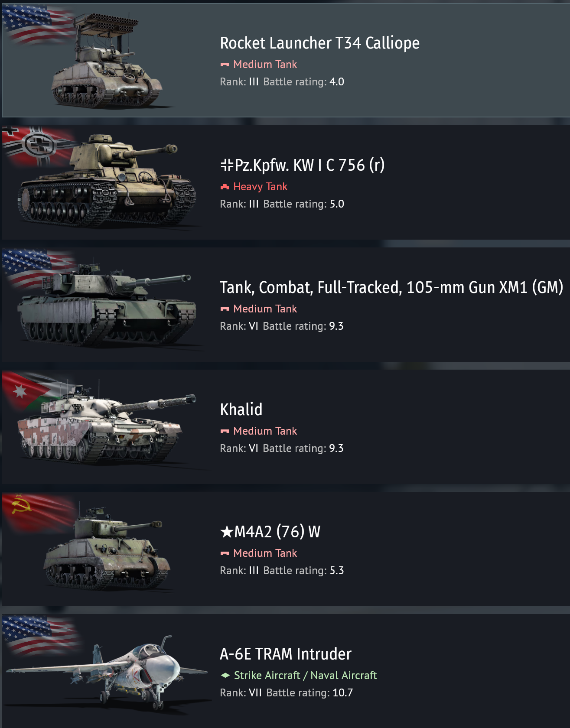Open the M4A2 (76) W title
This screenshot has height=728, width=570.
click(270, 532)
